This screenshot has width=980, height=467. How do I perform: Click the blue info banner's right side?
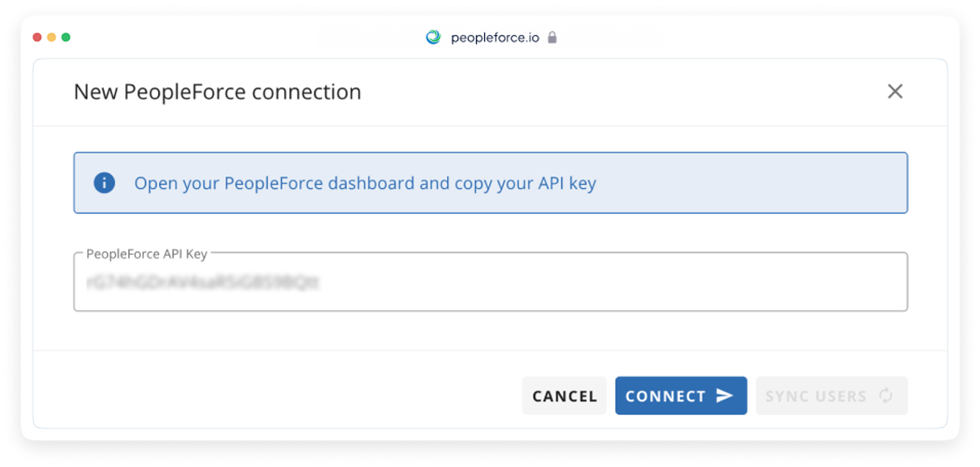click(750, 183)
